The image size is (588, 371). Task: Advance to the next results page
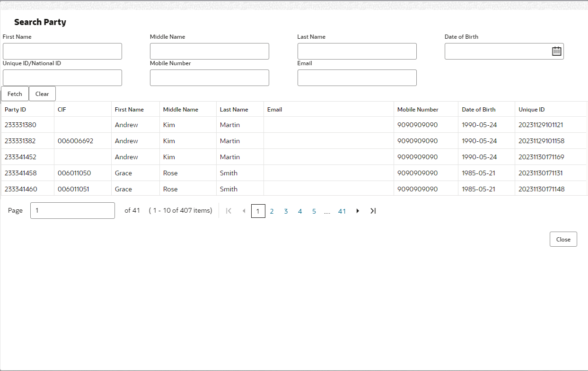[358, 211]
